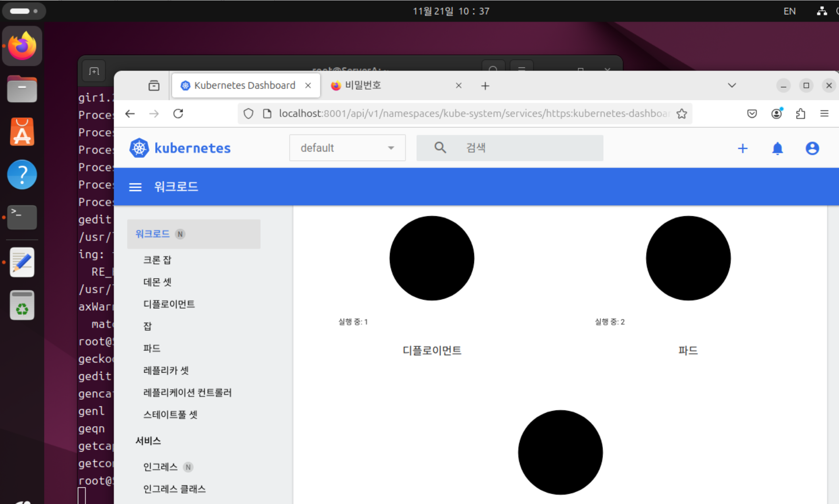This screenshot has height=504, width=839.
Task: Open 레플리카 셋 in the sidebar
Action: coord(166,370)
